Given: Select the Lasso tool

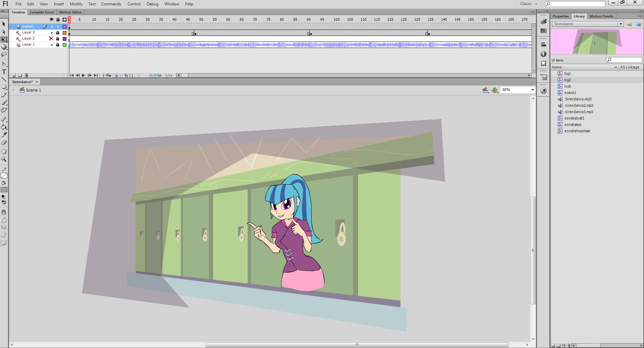Looking at the screenshot, I should pos(4,55).
